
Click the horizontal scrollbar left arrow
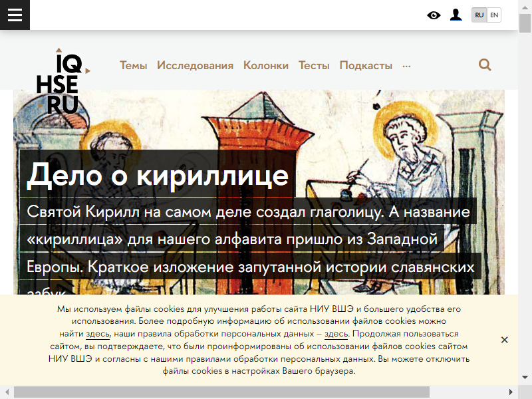tap(7, 392)
